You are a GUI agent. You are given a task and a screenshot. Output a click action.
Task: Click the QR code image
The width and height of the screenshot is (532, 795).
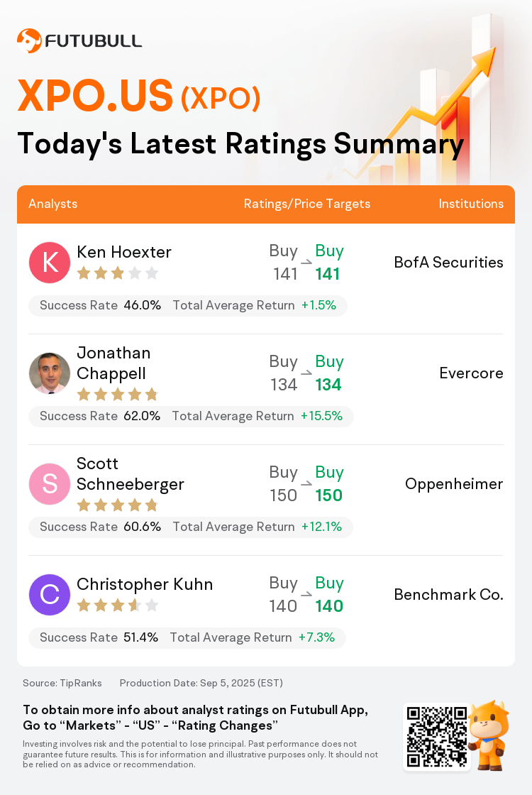coord(437,737)
